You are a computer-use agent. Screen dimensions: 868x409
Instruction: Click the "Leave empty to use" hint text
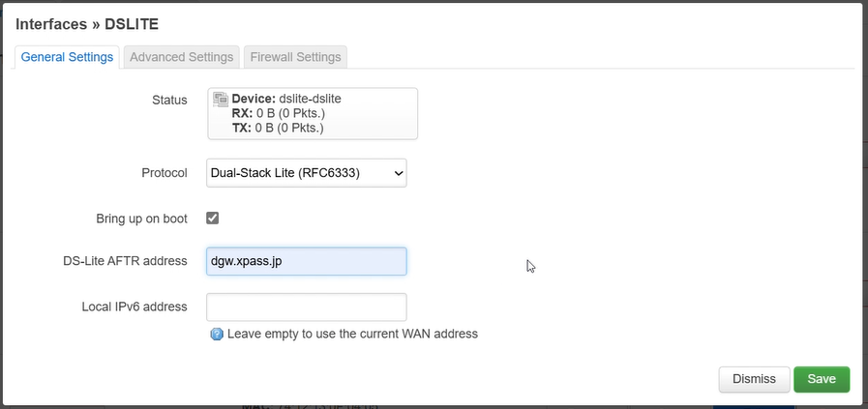pyautogui.click(x=352, y=334)
